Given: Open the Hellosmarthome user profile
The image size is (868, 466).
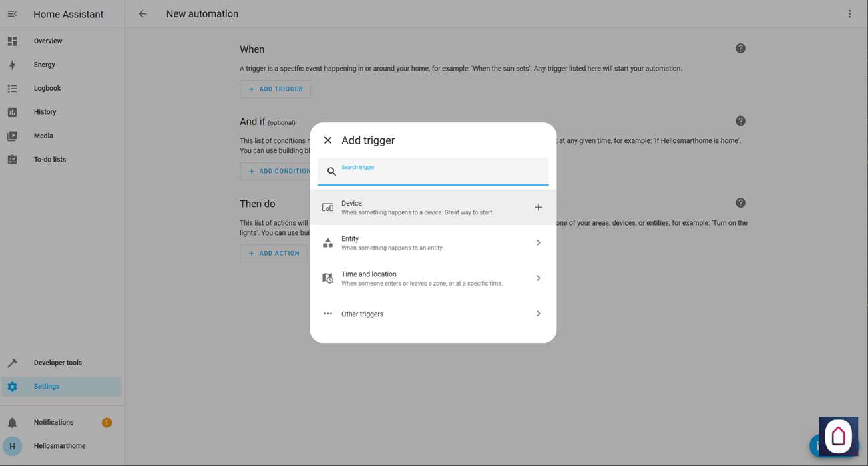Looking at the screenshot, I should 59,446.
